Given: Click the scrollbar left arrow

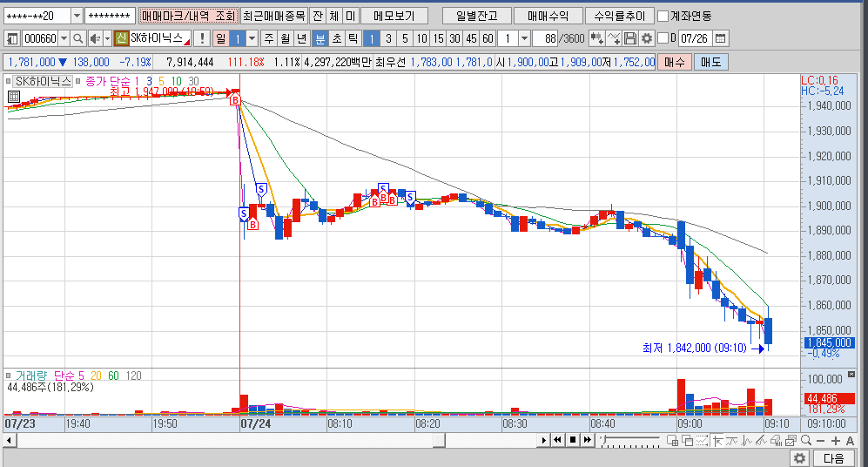Looking at the screenshot, I should (x=10, y=440).
